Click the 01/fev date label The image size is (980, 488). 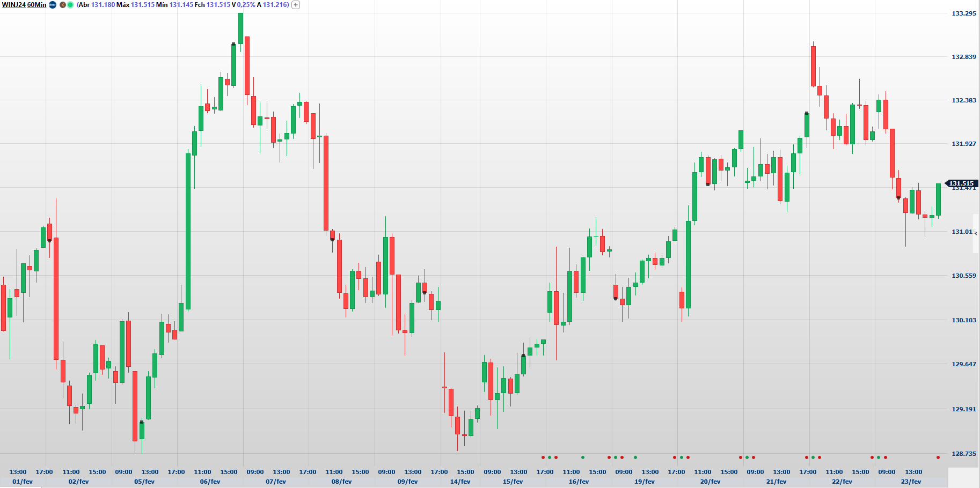23,482
